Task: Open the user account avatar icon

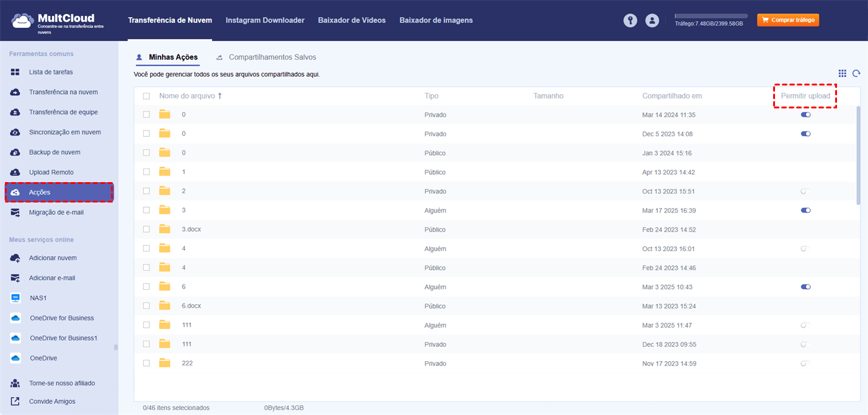Action: tap(652, 20)
